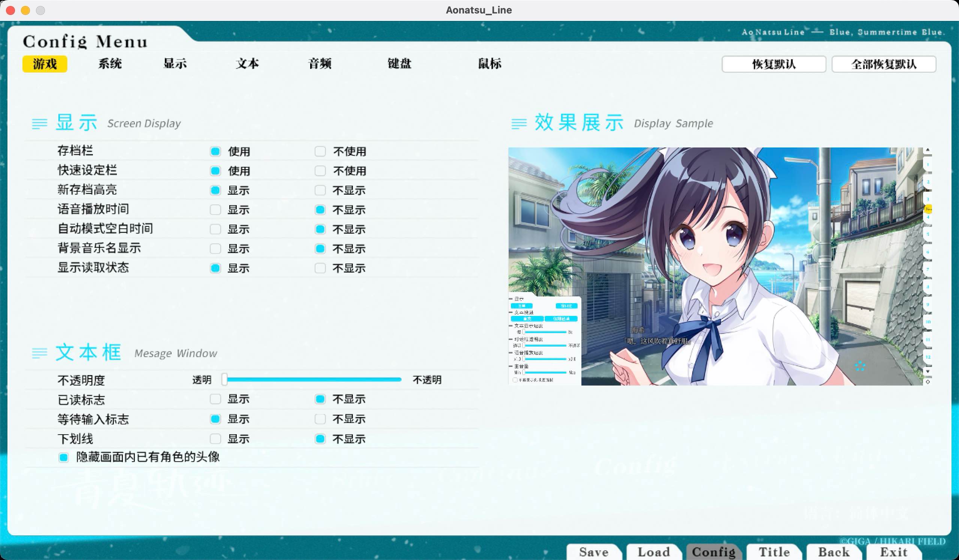Open the 音频 settings tab

[x=320, y=64]
